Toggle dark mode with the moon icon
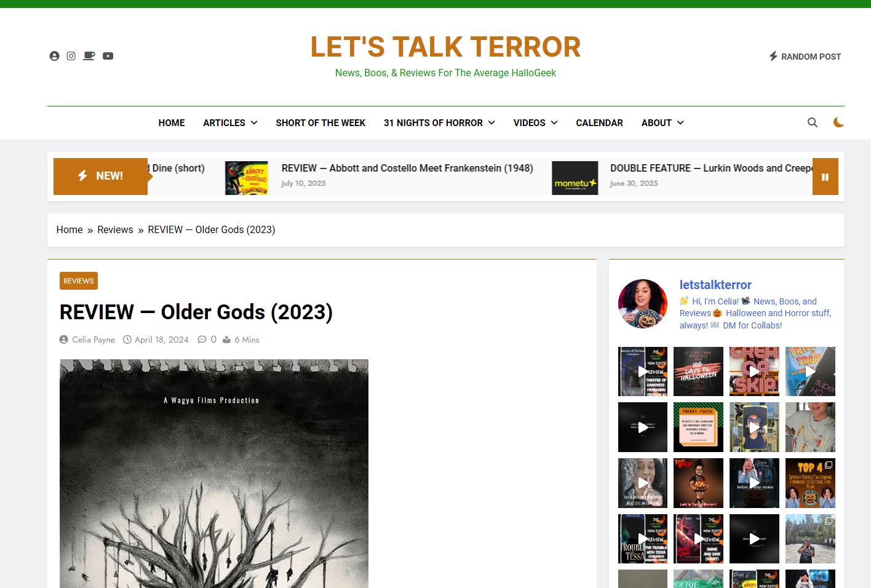Screen dimensions: 871x588 coord(838,122)
